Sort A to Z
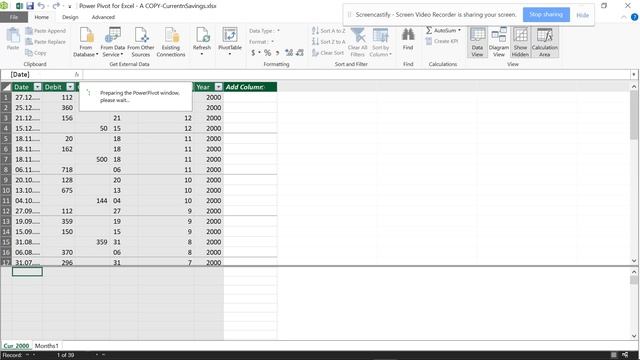The height and width of the screenshot is (360, 640). tap(329, 31)
